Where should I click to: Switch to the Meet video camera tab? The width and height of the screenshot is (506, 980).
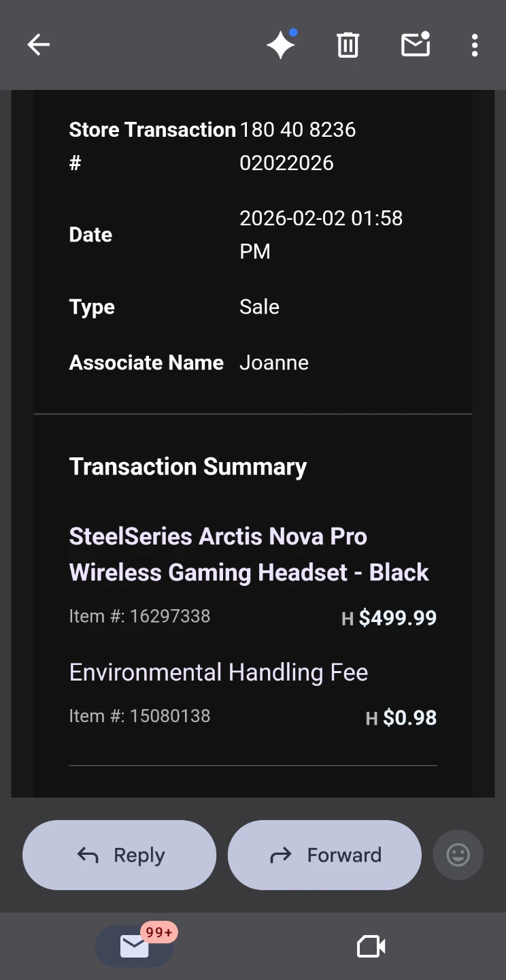pos(371,946)
